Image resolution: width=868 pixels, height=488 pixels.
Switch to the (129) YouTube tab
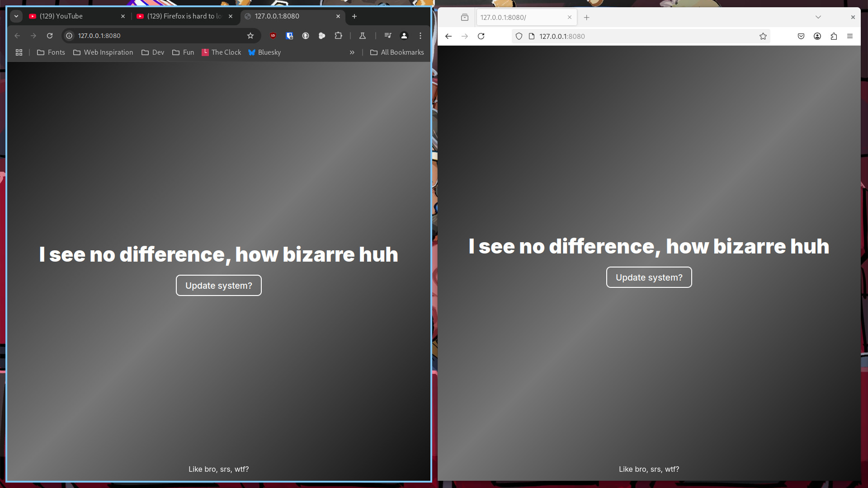coord(77,16)
